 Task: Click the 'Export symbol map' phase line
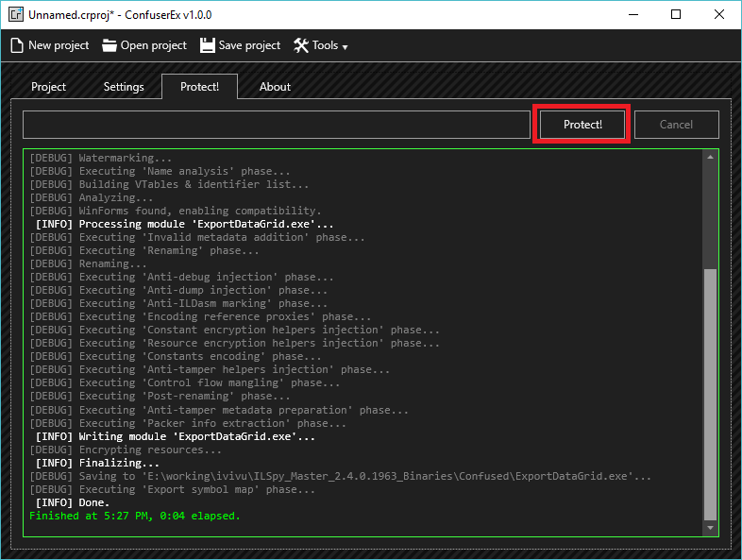(172, 489)
